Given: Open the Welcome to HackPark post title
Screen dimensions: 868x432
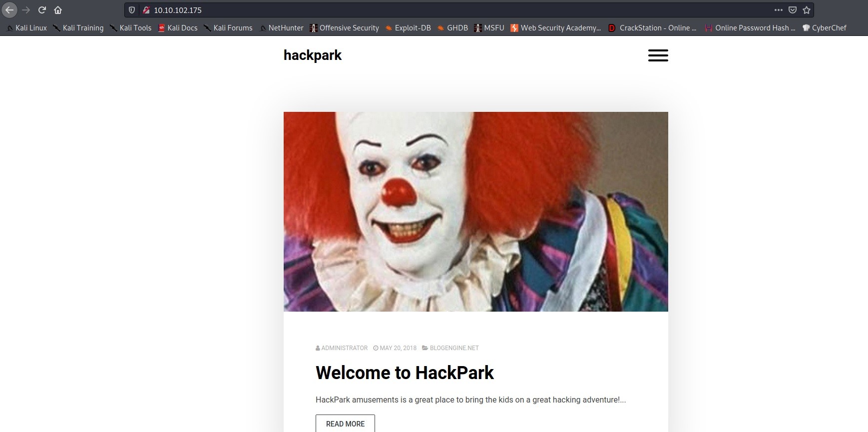Looking at the screenshot, I should click(x=405, y=373).
